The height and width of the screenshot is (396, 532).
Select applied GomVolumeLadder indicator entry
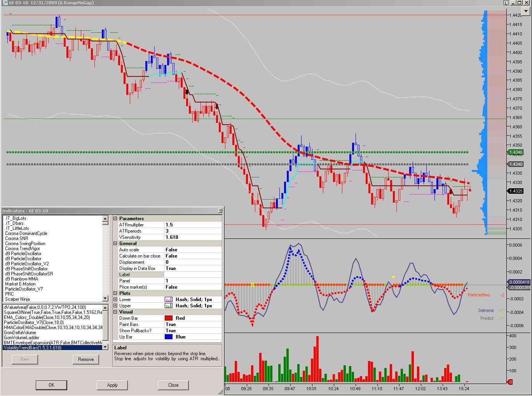tap(52, 338)
